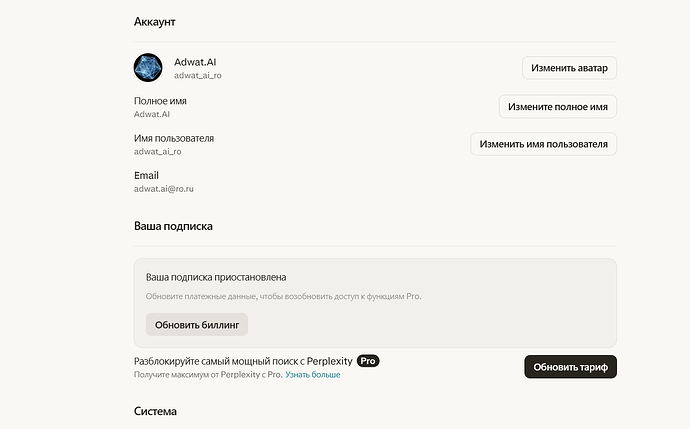Click "Измените полное имя" button
Viewport: 690px width, 429px height.
tap(557, 106)
